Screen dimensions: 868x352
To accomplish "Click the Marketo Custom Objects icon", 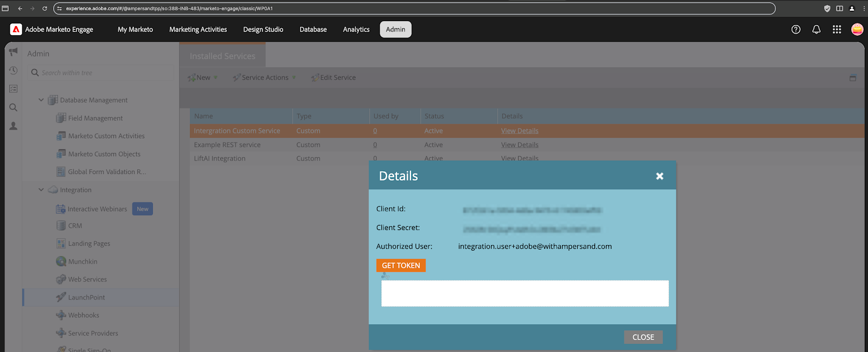I will [61, 153].
